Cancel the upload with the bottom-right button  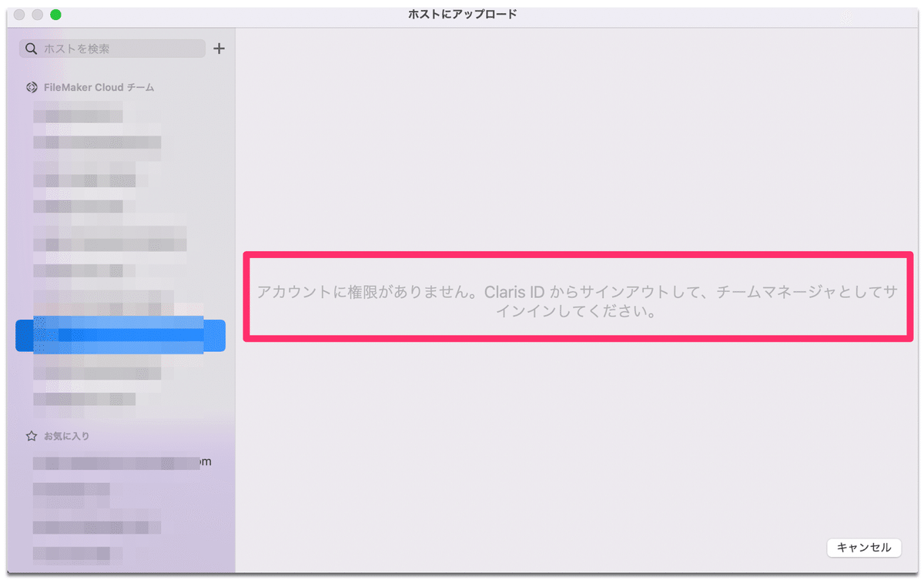864,548
